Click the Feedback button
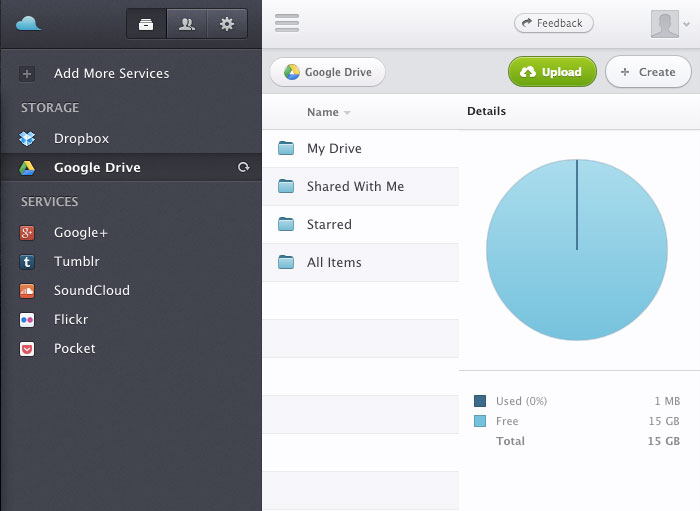 554,23
